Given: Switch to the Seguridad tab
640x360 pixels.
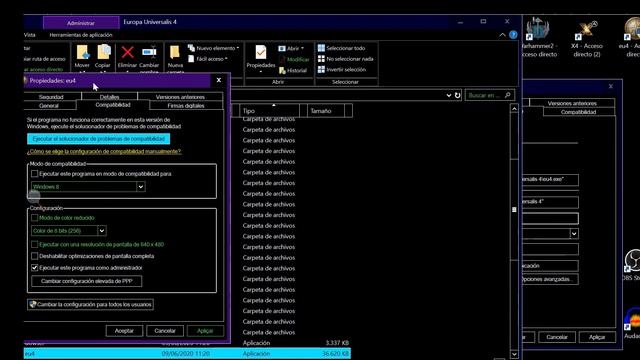Looking at the screenshot, I should [x=51, y=97].
